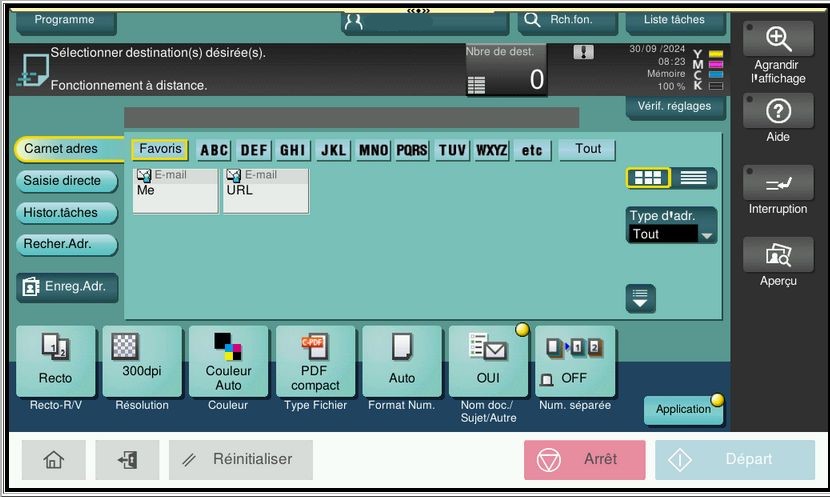Go to home screen icon
The width and height of the screenshot is (830, 497).
(53, 459)
